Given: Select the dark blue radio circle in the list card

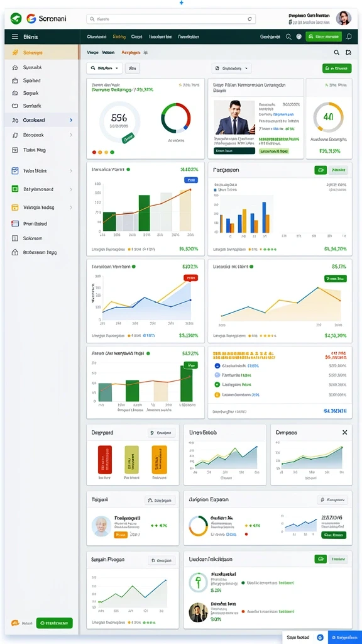Looking at the screenshot, I should pyautogui.click(x=217, y=365).
